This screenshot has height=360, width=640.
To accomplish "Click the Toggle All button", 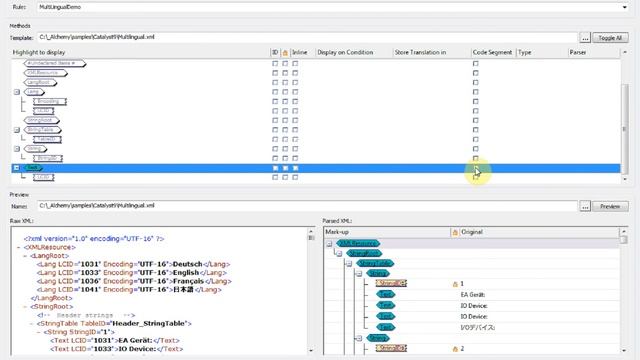I will [610, 38].
